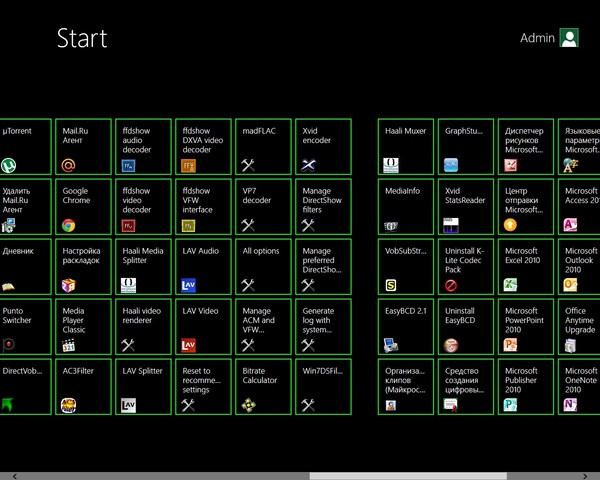Launch the AC3Filter tile

pyautogui.click(x=83, y=387)
